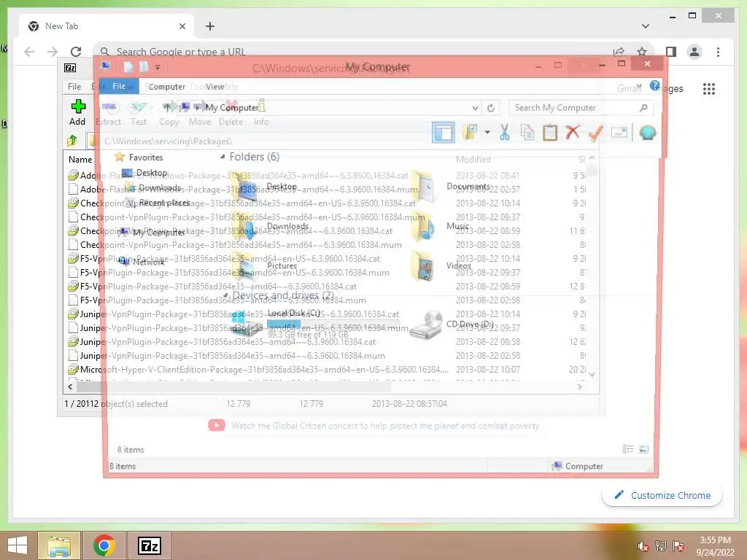Go up one folder in 7-Zip
Image resolution: width=747 pixels, height=560 pixels.
pos(72,141)
